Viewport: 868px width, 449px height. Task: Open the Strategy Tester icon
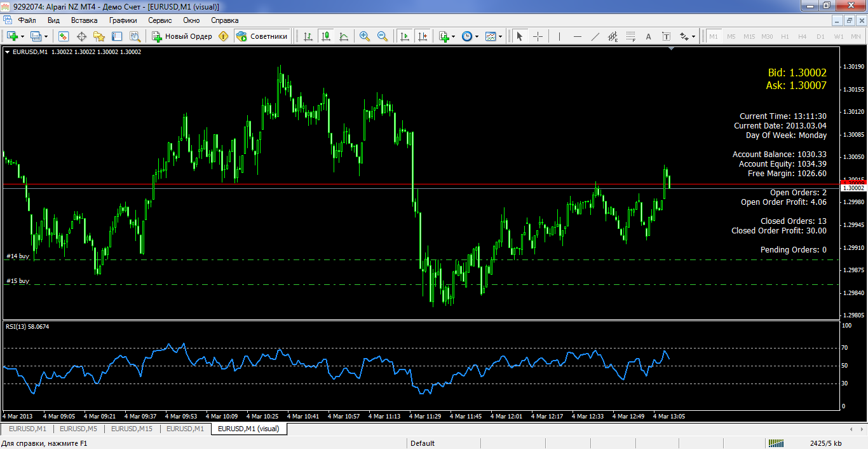click(134, 36)
